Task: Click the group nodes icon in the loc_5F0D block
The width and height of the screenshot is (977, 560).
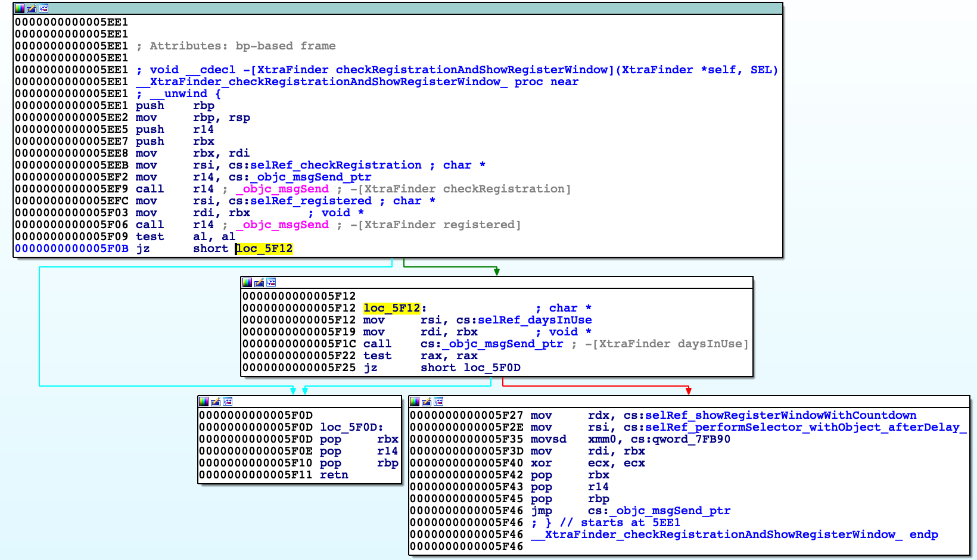Action: 228,402
